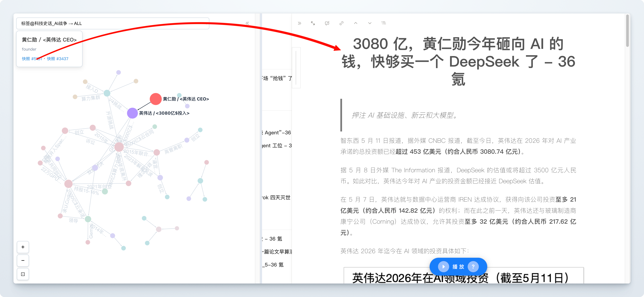Click the founder label in the info card
This screenshot has width=644, height=297.
29,49
